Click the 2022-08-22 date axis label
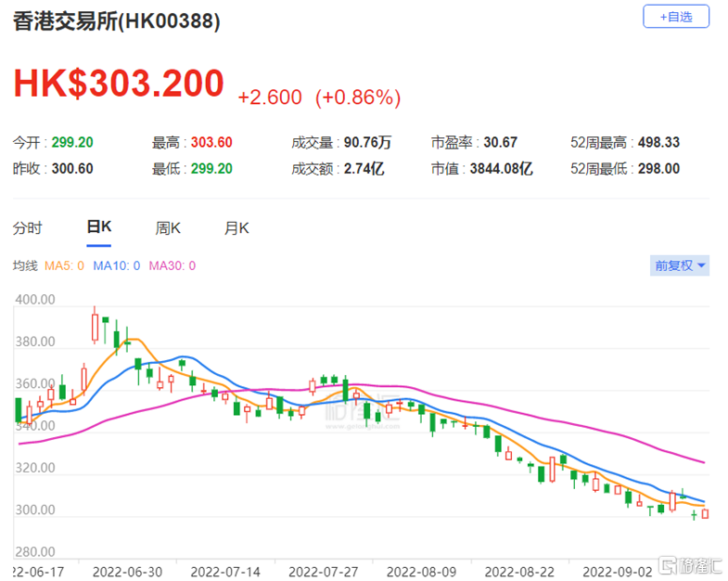Viewport: 728px width, 581px height. click(x=519, y=572)
